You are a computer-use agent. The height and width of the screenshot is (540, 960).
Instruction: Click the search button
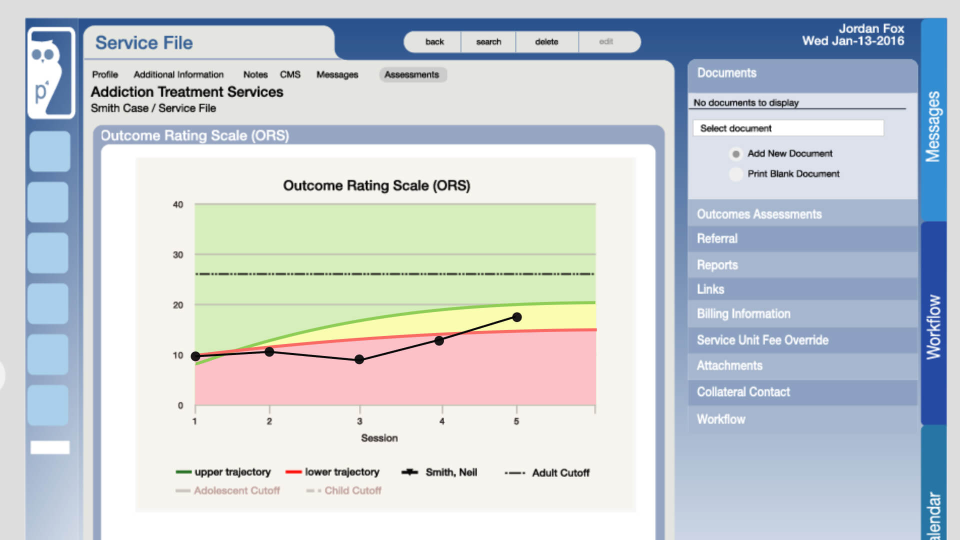pyautogui.click(x=489, y=42)
